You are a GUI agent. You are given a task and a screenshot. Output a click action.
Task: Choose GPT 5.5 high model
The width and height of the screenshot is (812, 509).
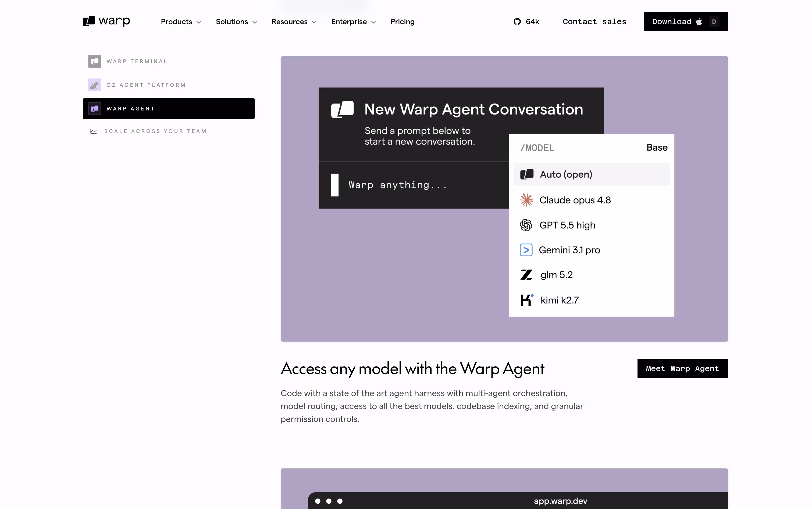[592, 225]
